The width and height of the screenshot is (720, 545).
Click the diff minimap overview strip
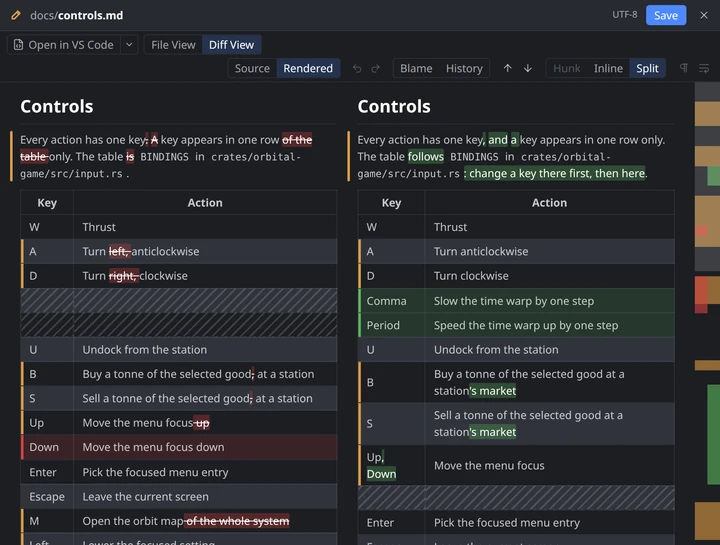[707, 313]
